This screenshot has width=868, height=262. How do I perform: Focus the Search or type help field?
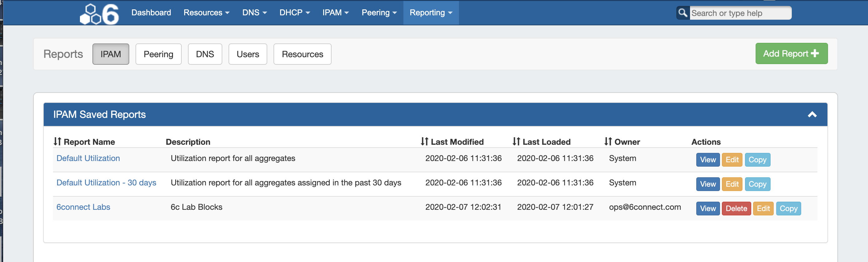(740, 13)
